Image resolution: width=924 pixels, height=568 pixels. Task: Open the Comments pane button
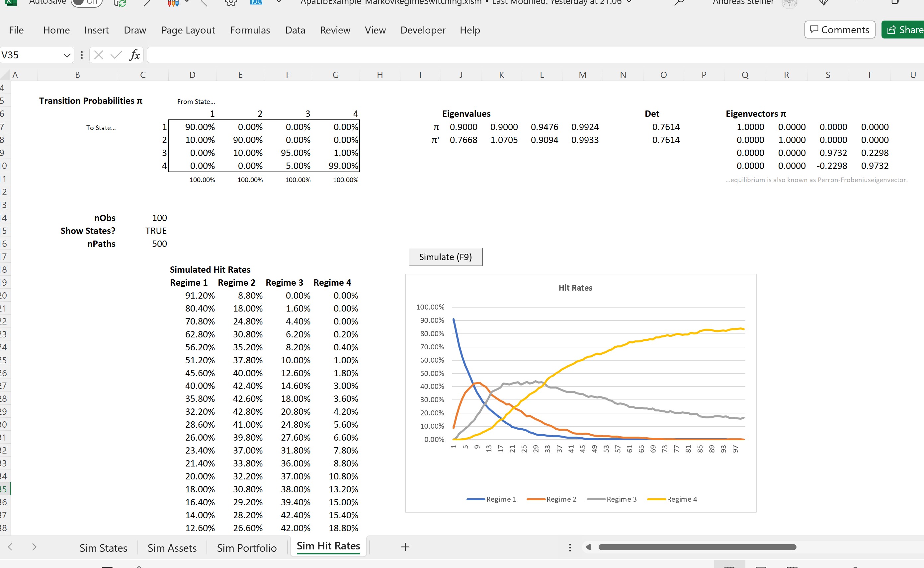[839, 30]
